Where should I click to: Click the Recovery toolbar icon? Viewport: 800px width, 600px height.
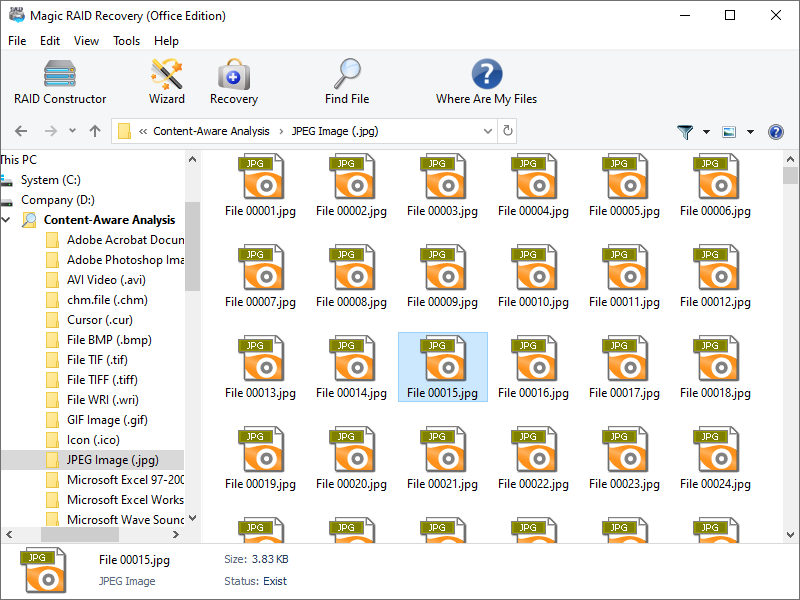tap(234, 82)
